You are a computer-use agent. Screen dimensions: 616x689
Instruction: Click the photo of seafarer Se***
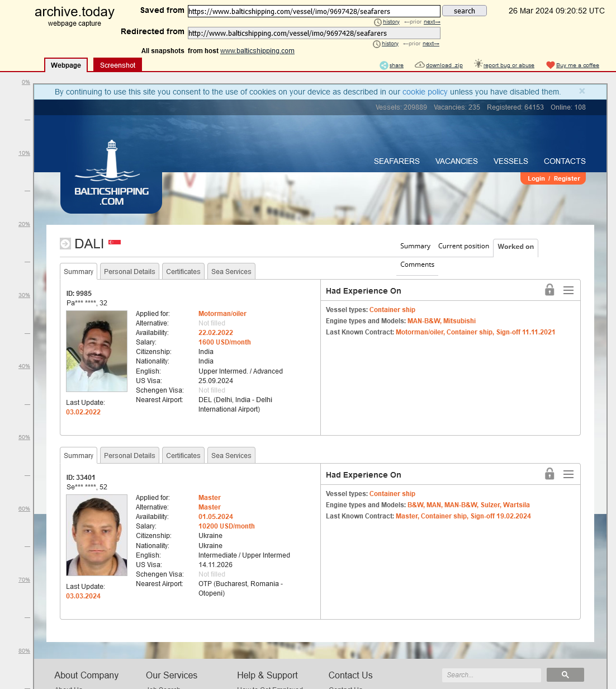[x=97, y=535]
